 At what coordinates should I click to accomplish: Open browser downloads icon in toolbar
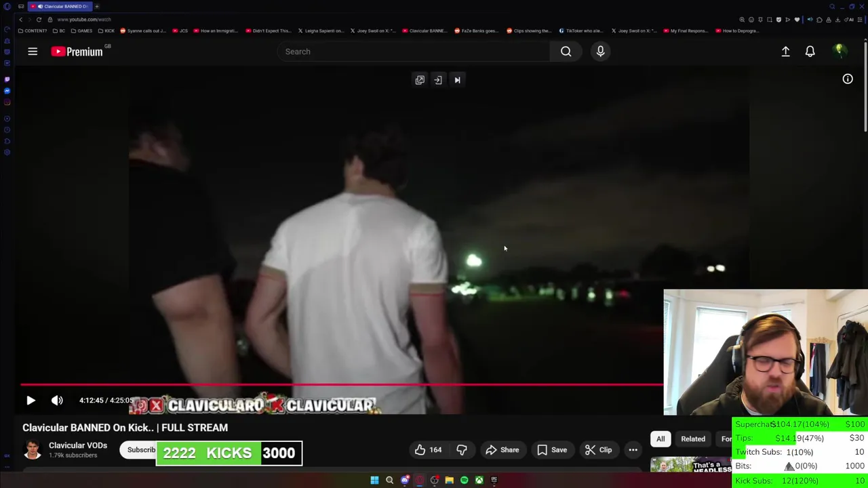tap(837, 20)
